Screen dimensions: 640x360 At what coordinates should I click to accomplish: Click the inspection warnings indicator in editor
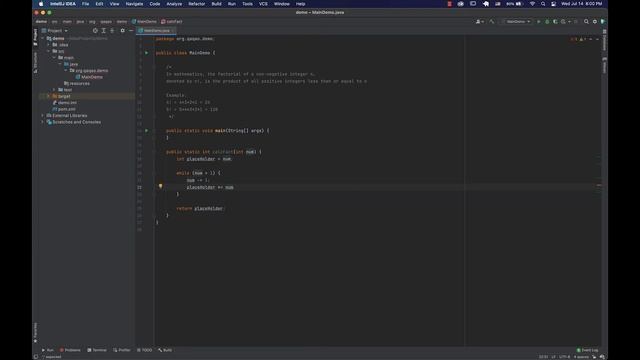579,39
